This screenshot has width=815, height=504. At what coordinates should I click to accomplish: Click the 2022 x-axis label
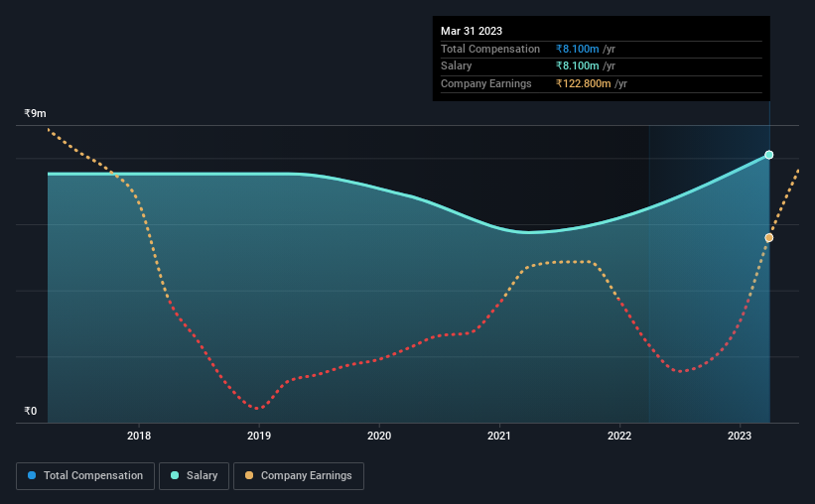click(619, 436)
